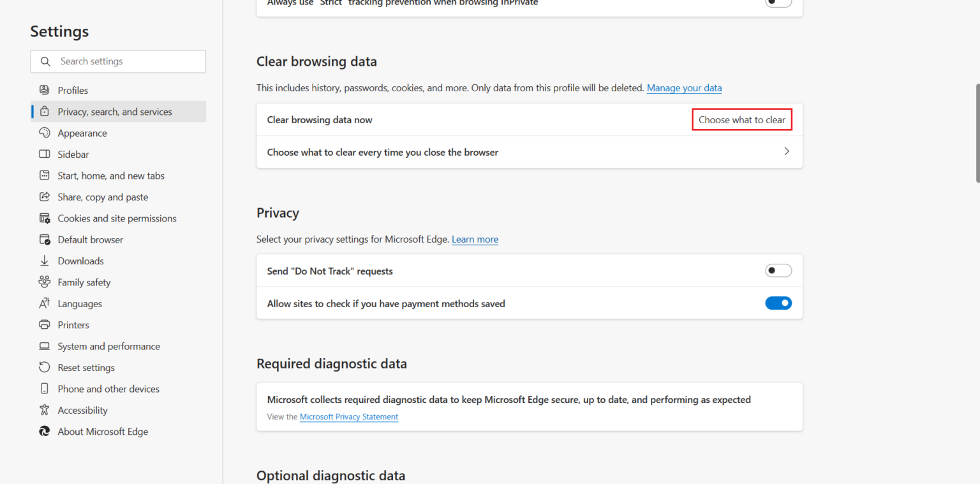Click the Choose what to clear button
Screen dimensions: 980x484
(x=741, y=119)
